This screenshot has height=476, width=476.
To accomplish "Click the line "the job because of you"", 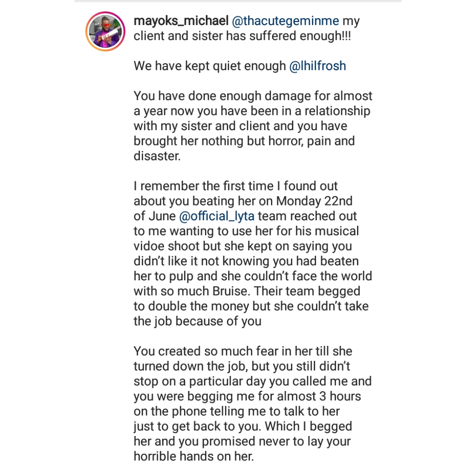I will pos(197,321).
